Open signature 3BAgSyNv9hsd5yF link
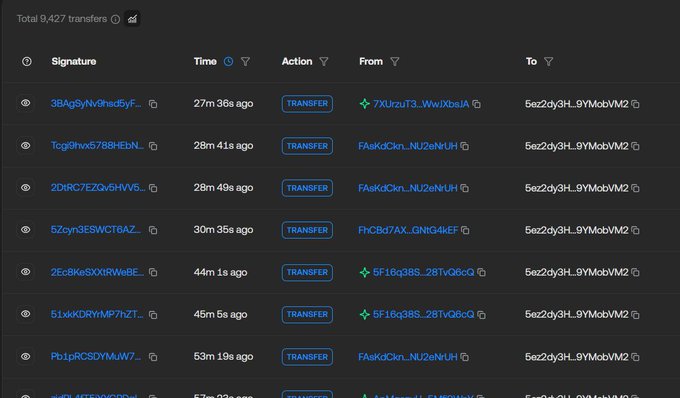Image resolution: width=680 pixels, height=398 pixels. [96, 104]
